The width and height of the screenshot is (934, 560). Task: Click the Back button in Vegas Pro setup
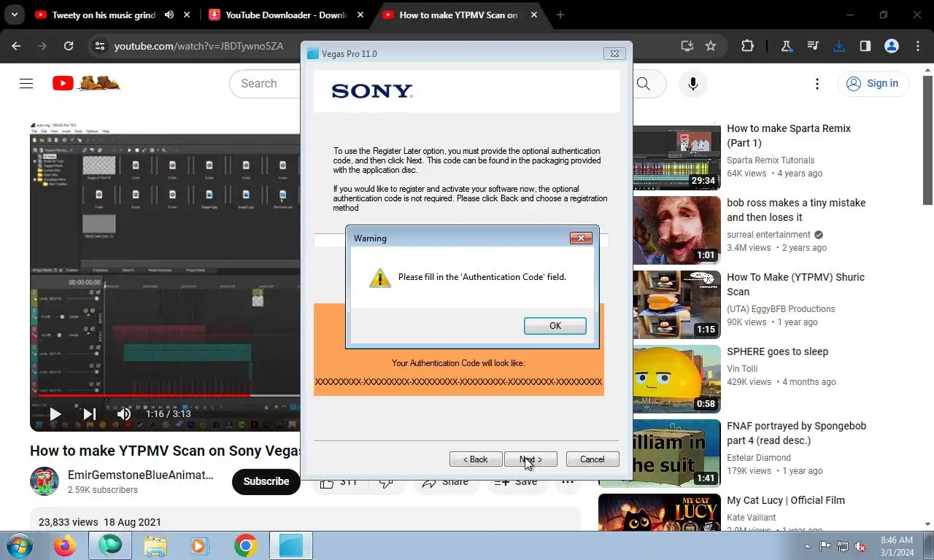[476, 459]
